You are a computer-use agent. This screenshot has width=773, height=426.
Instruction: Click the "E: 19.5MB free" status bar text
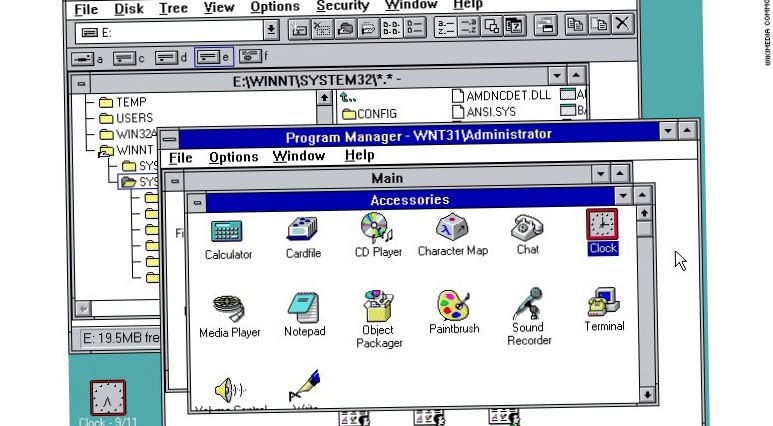pos(120,338)
